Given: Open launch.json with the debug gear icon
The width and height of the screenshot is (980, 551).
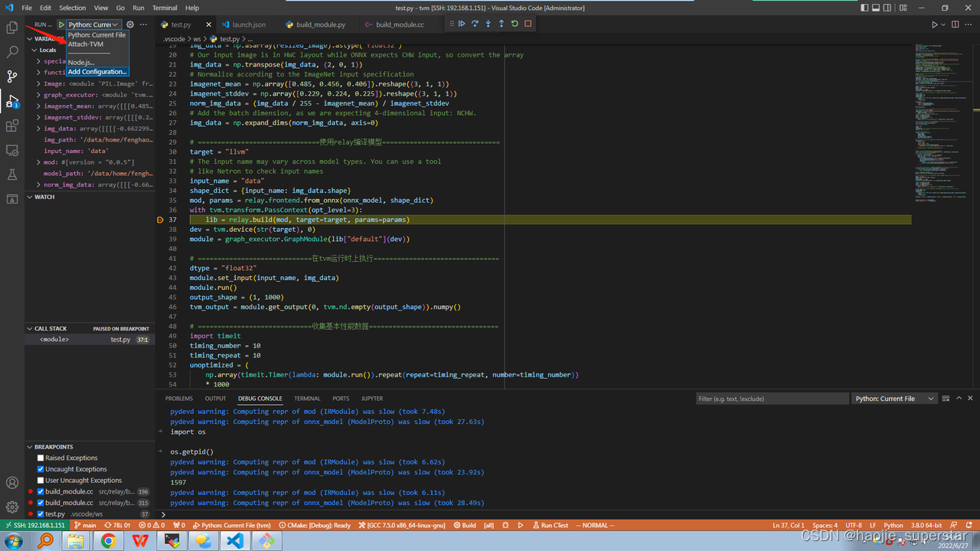Looking at the screenshot, I should pyautogui.click(x=130, y=24).
